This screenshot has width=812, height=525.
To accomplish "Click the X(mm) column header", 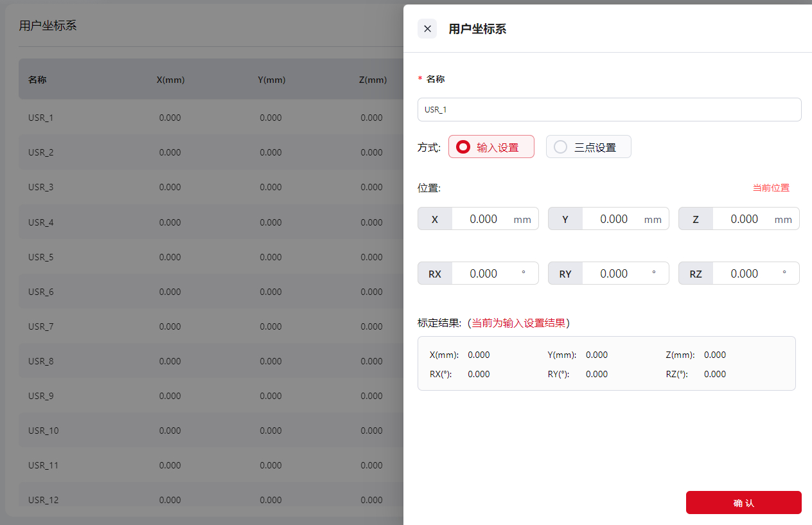I will 170,80.
